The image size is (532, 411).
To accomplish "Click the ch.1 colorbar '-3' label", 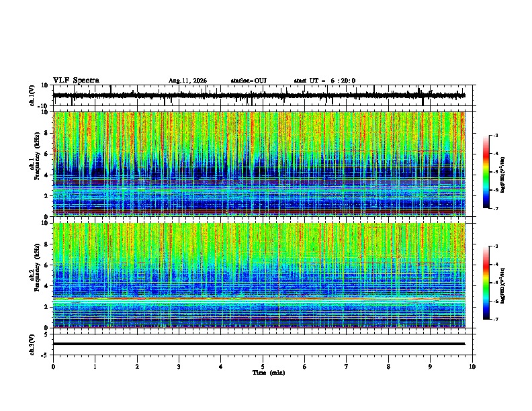I will coord(495,135).
